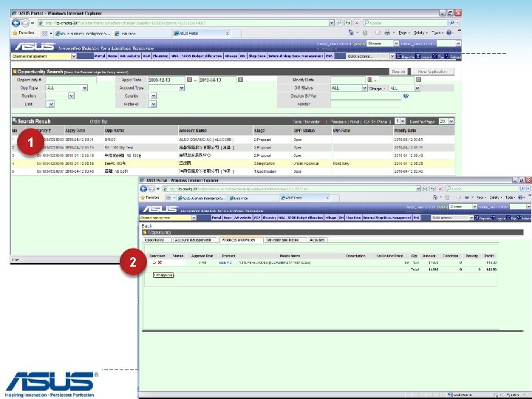The image size is (532, 399).
Task: Click the Quick Tabs grid icon in the Opportunity Search window
Action: [45, 33]
